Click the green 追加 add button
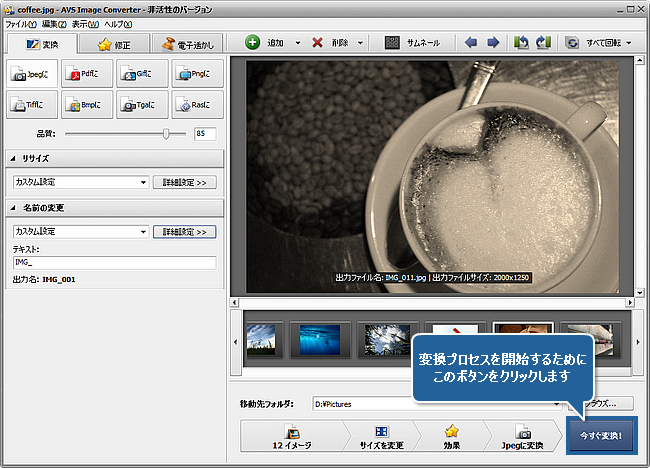 coord(264,43)
